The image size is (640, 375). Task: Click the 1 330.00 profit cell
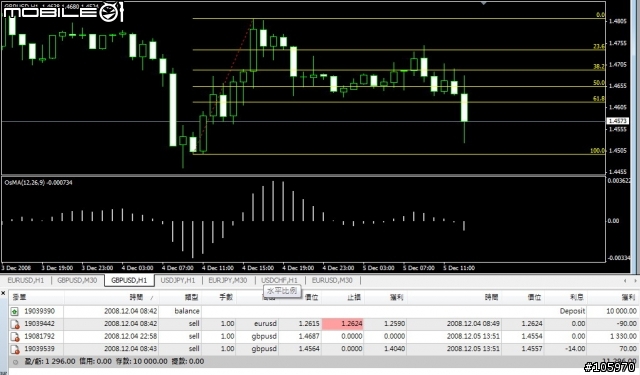click(623, 337)
